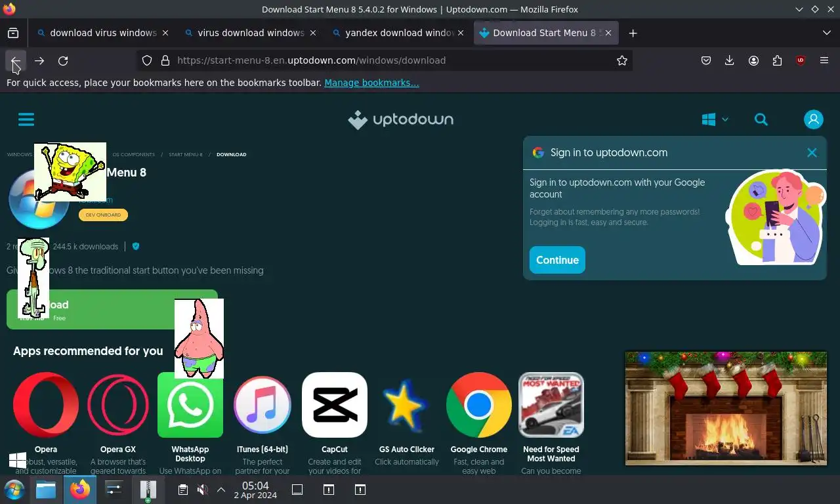Go back to the previous page
Screen dimensions: 840x504
click(16, 60)
